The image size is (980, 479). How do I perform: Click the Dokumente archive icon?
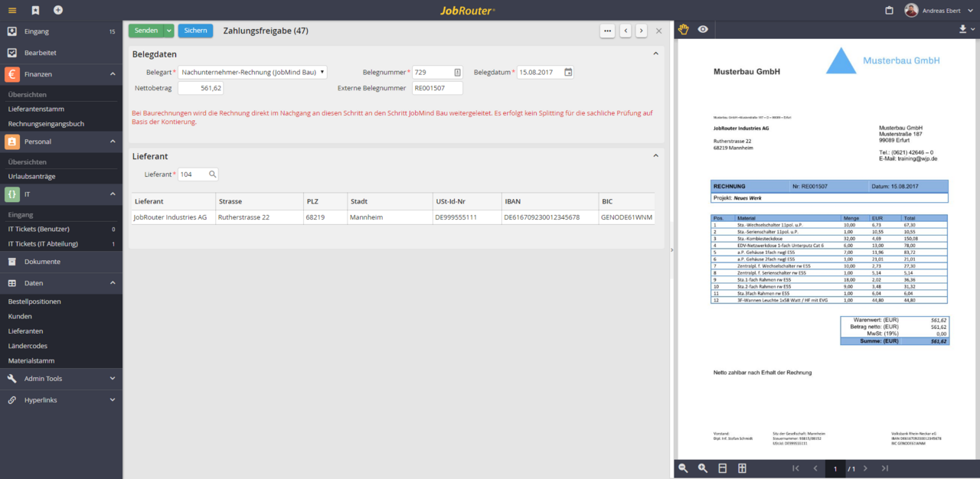pos(11,262)
